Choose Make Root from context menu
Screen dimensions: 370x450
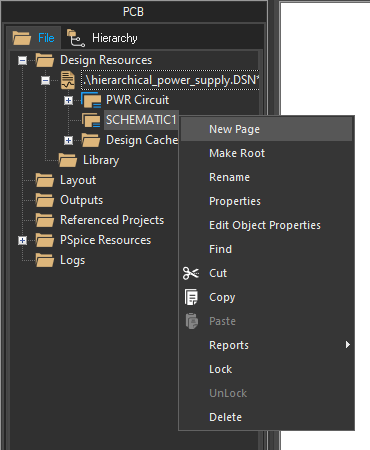(x=266, y=153)
